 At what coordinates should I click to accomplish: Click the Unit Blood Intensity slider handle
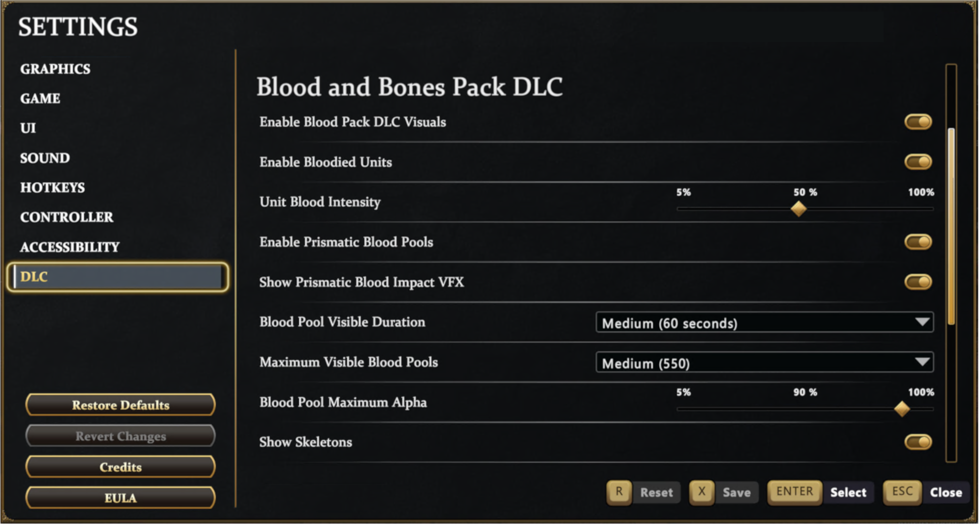pos(798,209)
